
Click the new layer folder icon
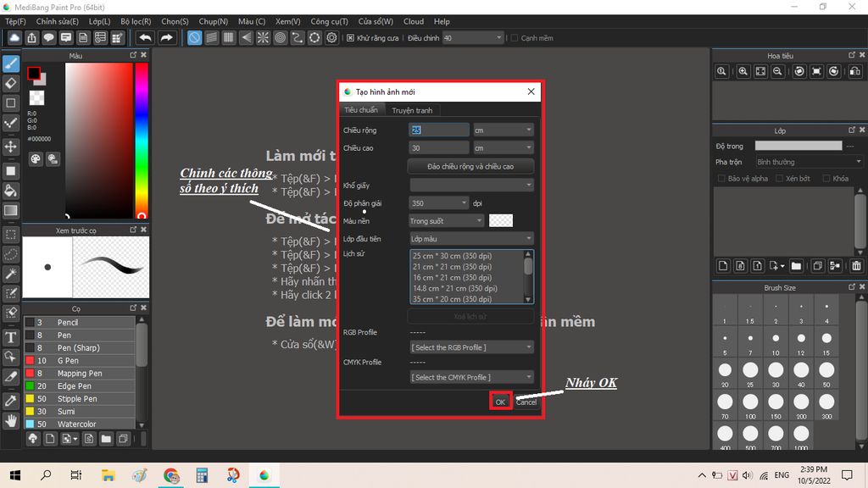coord(796,266)
